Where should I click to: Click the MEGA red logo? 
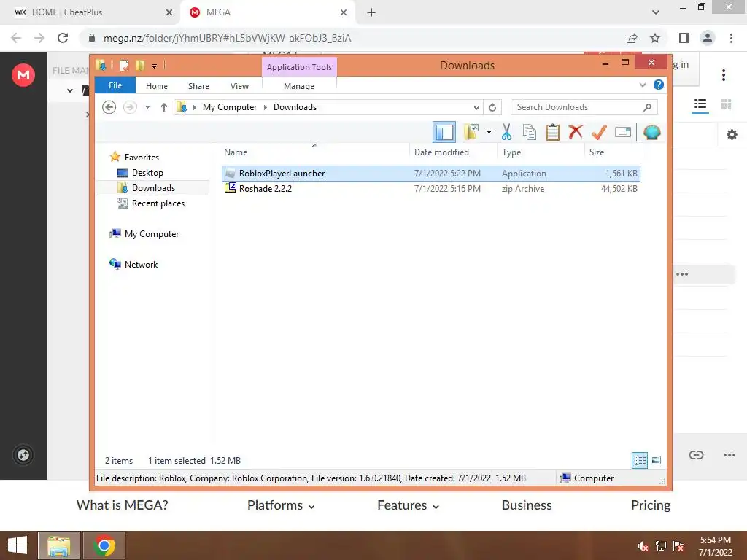point(23,75)
